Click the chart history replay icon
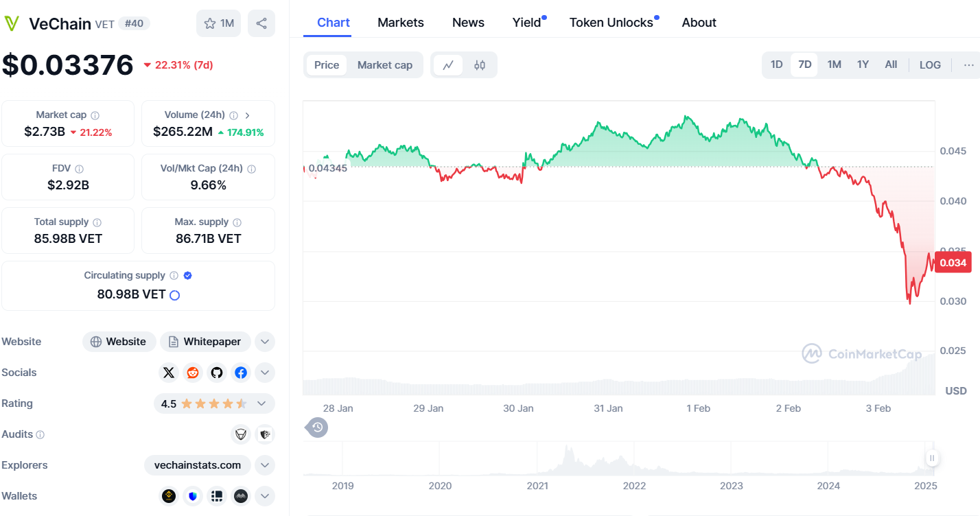The height and width of the screenshot is (516, 980). point(317,427)
